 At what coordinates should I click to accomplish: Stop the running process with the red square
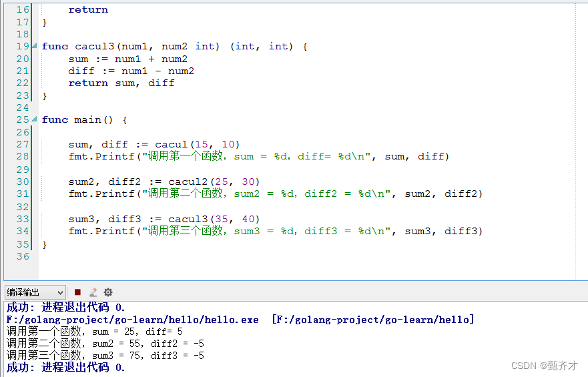(x=77, y=292)
